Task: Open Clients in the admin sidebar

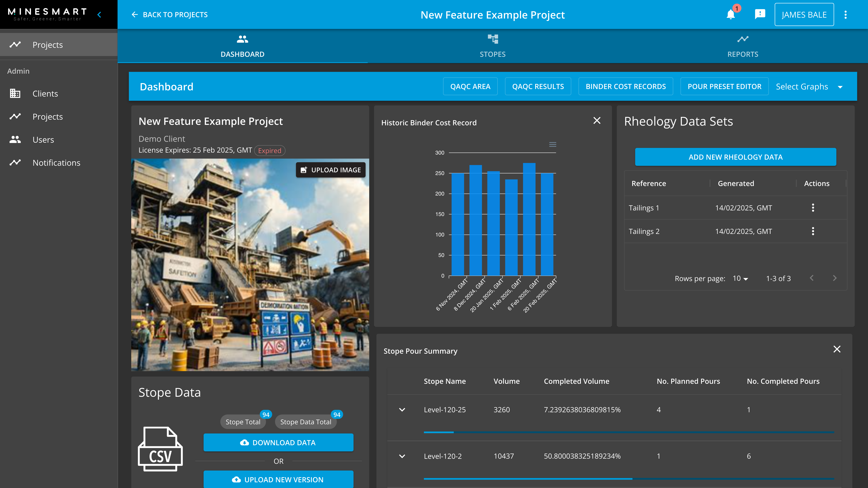Action: [x=45, y=94]
